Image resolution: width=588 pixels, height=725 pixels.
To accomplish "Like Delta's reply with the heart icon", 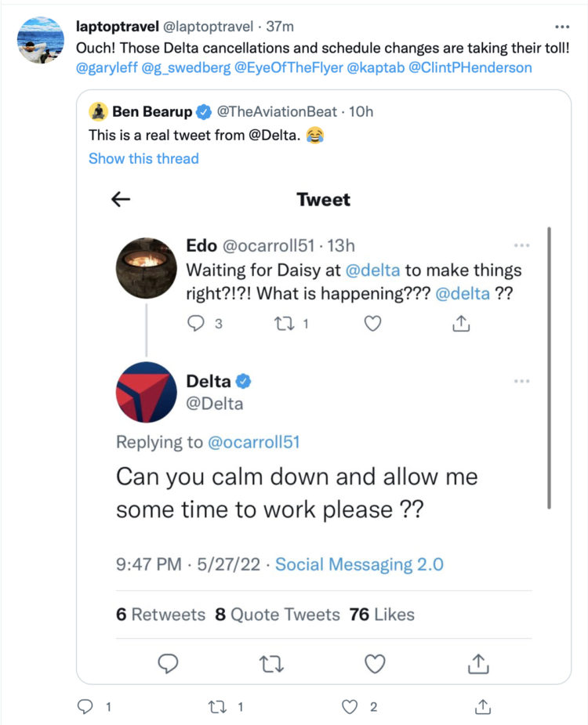I will [375, 663].
